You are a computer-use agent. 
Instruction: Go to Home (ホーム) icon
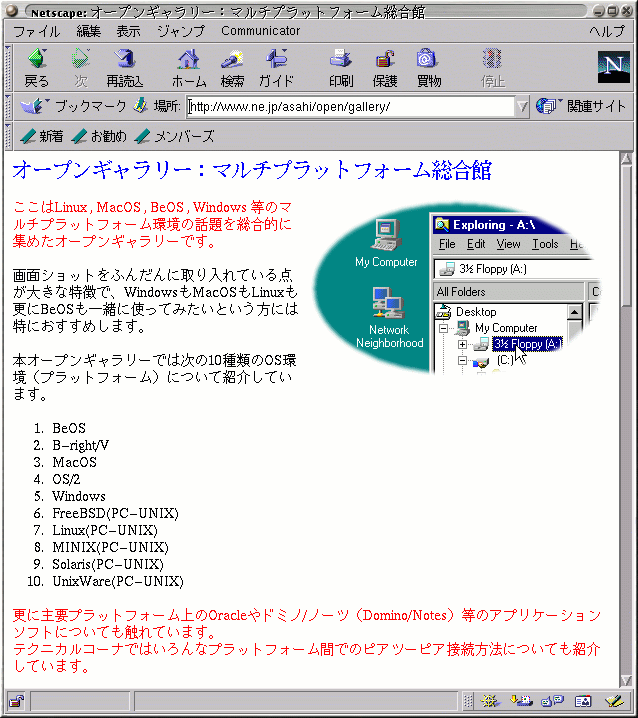click(x=189, y=68)
